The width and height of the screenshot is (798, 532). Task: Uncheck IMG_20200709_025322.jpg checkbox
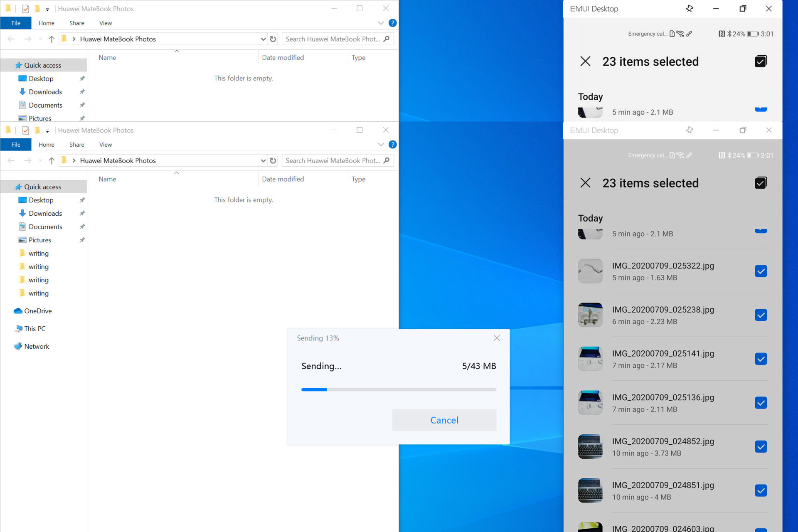pos(761,271)
